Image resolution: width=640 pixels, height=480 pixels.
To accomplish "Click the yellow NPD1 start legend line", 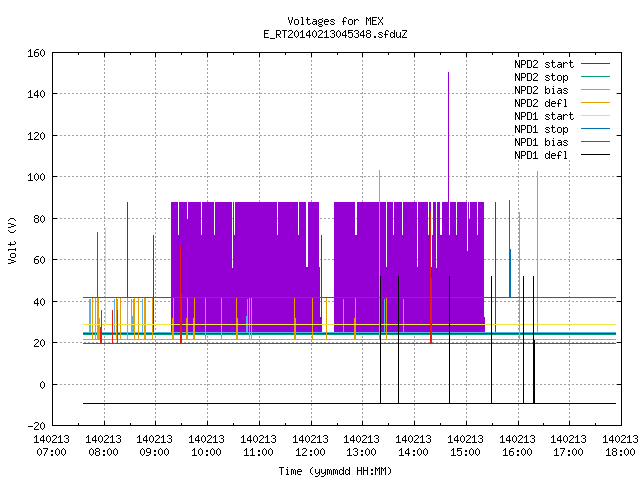I will pyautogui.click(x=596, y=116).
